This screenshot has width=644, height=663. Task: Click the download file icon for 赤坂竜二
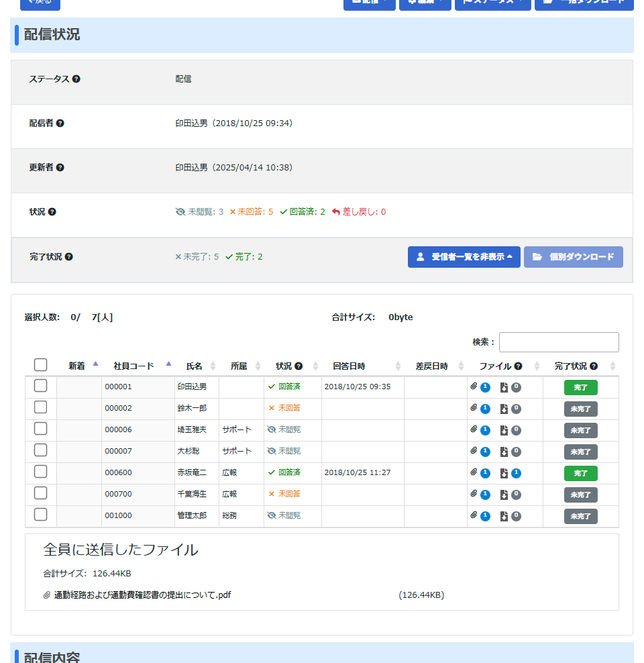[x=504, y=473]
